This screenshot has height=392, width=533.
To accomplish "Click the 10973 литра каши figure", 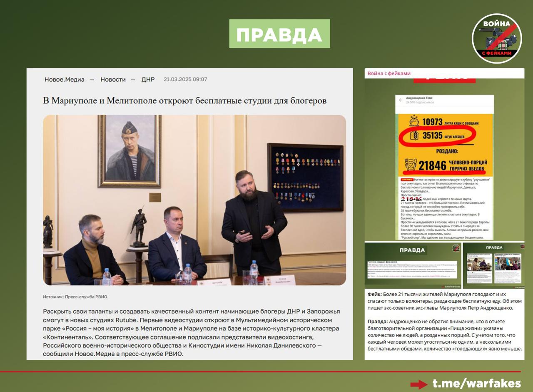I will point(451,122).
